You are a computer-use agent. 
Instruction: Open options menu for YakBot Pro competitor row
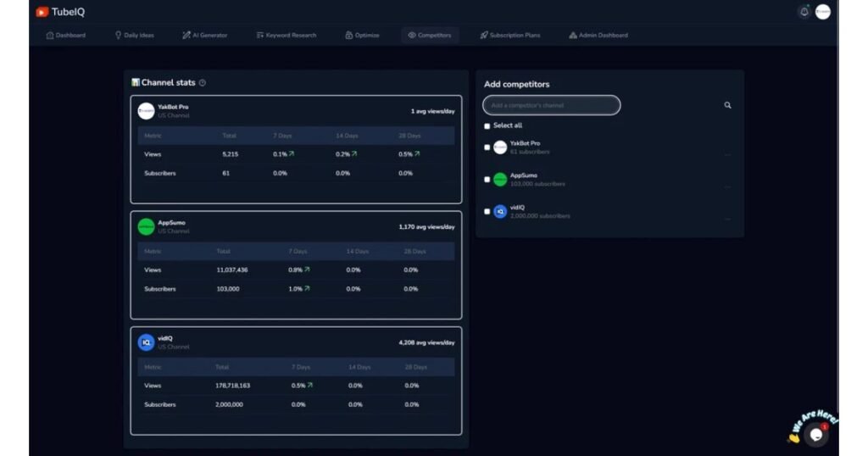click(727, 155)
